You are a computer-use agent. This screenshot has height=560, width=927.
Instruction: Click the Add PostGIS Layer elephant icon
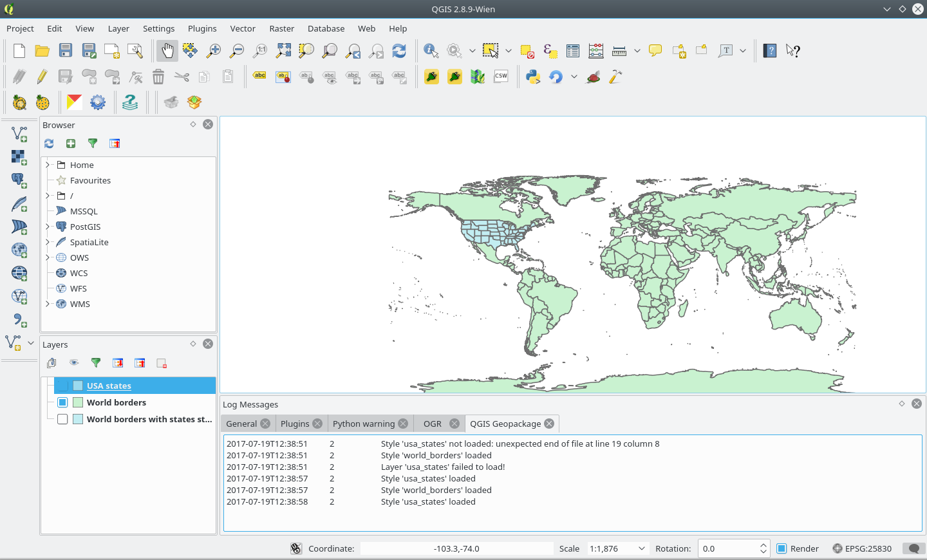click(19, 180)
